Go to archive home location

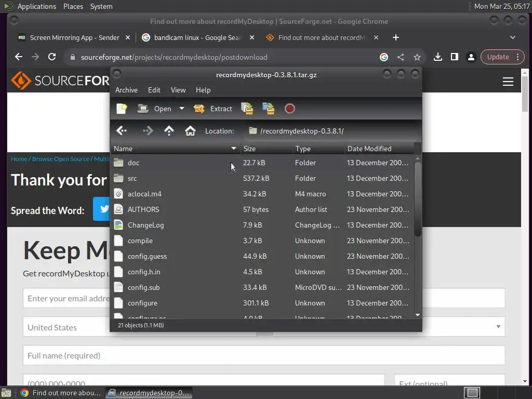tap(190, 130)
